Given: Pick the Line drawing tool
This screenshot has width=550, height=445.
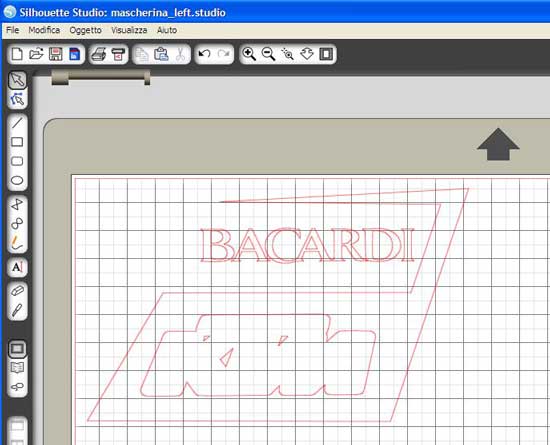Looking at the screenshot, I should (17, 123).
